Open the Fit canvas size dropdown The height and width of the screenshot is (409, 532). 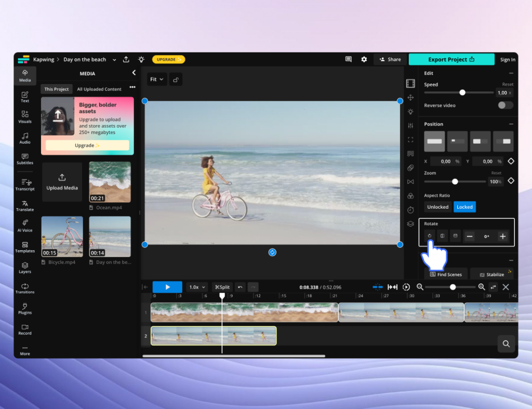pos(156,79)
